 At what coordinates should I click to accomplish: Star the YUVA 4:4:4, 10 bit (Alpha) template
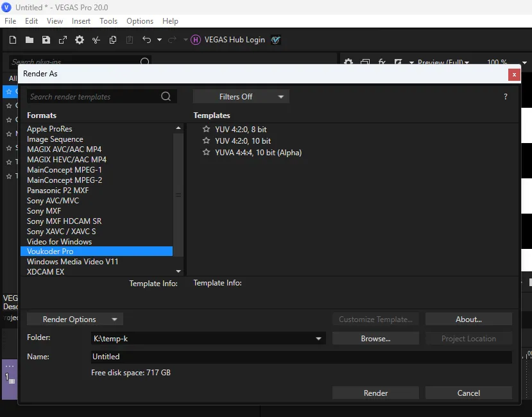pyautogui.click(x=206, y=153)
